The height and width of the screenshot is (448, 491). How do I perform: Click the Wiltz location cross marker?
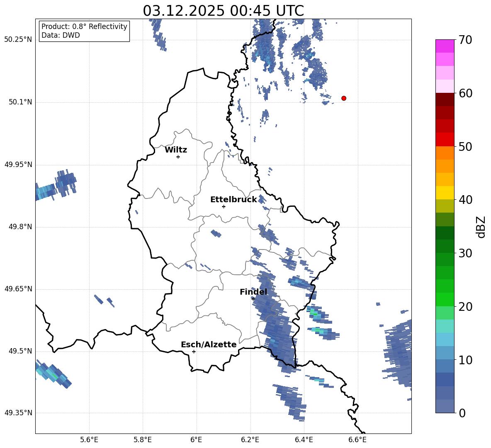click(178, 157)
